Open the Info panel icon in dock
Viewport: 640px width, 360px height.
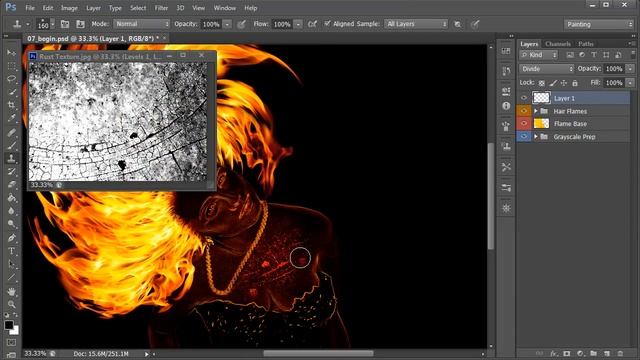click(x=506, y=106)
